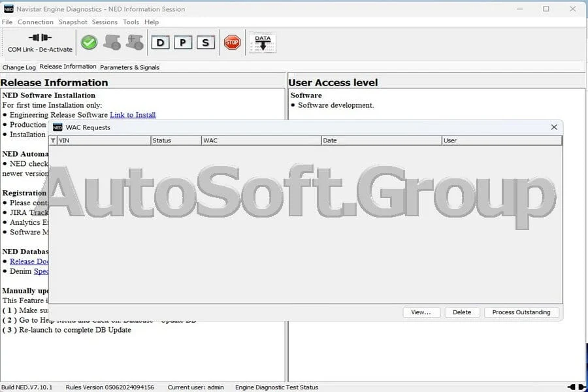Close the WAC Requests dialog
Screen dimensions: 588x392
554,127
